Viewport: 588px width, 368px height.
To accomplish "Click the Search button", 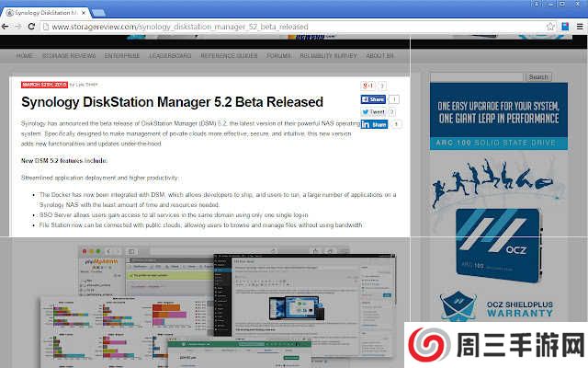I will [x=538, y=77].
